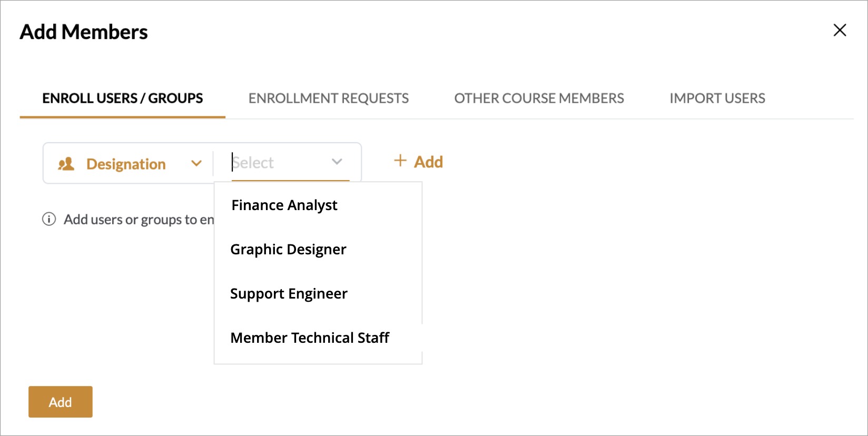The image size is (868, 436).
Task: Open the Designation category dropdown label
Action: coord(126,164)
